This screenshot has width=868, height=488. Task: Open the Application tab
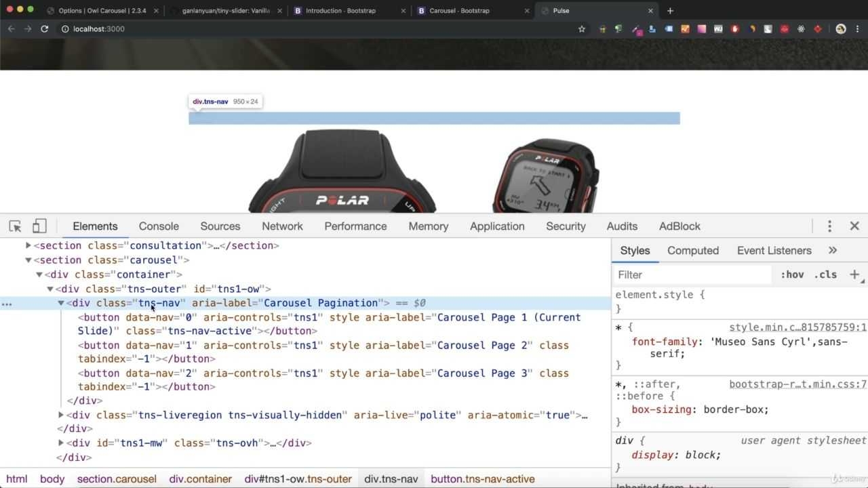tap(497, 226)
